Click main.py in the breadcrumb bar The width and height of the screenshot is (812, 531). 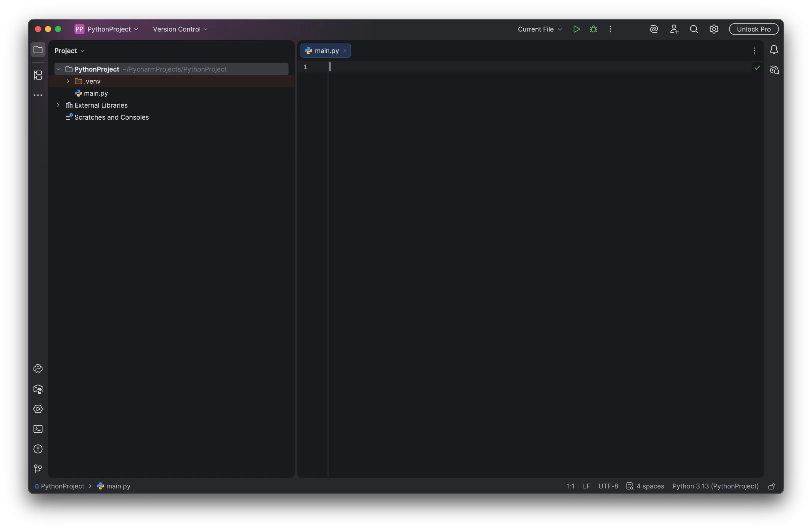117,486
